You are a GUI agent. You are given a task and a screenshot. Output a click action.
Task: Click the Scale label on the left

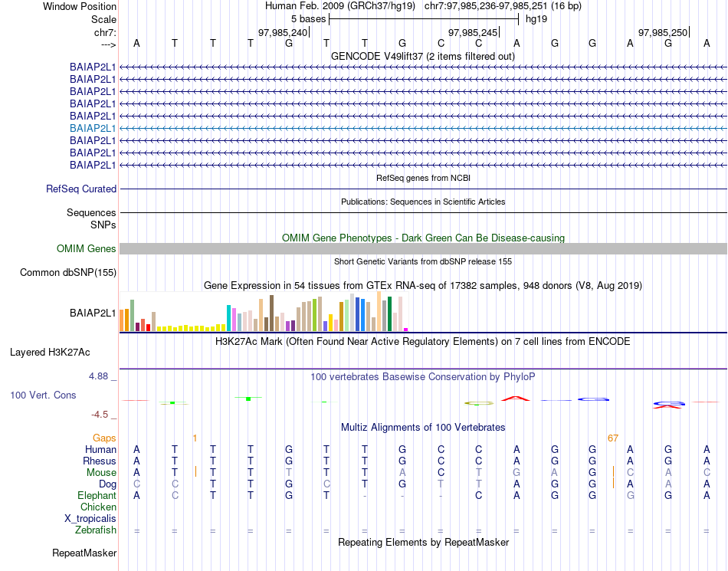[103, 19]
